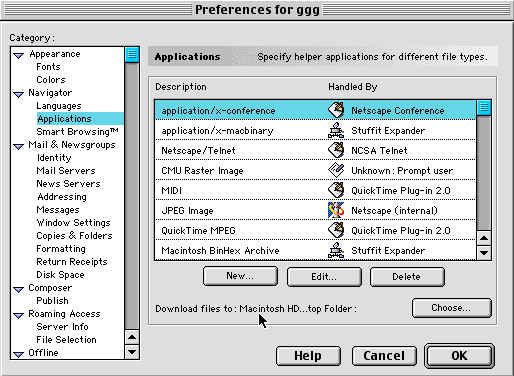Open the Languages preferences
The width and height of the screenshot is (514, 376).
tap(59, 106)
